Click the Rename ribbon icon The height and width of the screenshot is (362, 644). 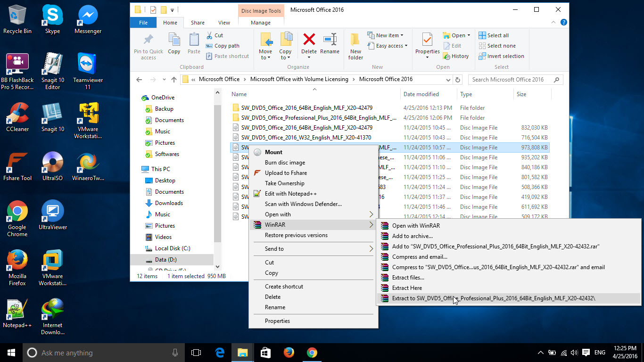330,40
